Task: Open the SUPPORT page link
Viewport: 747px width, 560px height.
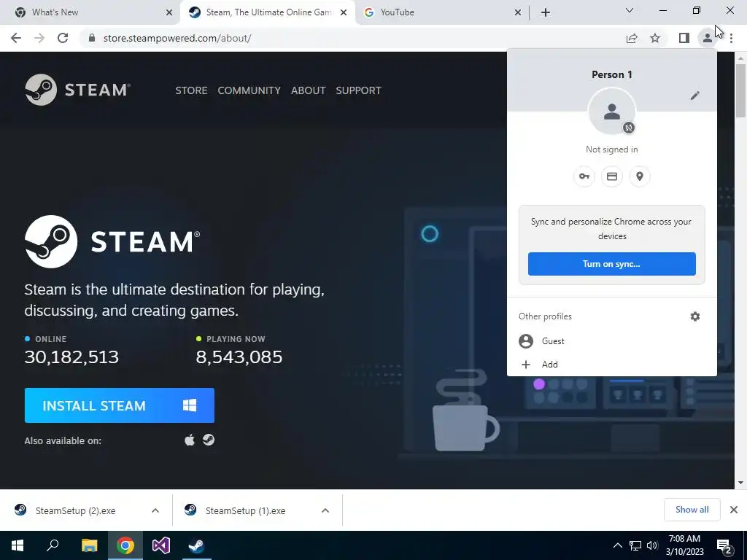Action: [x=358, y=90]
